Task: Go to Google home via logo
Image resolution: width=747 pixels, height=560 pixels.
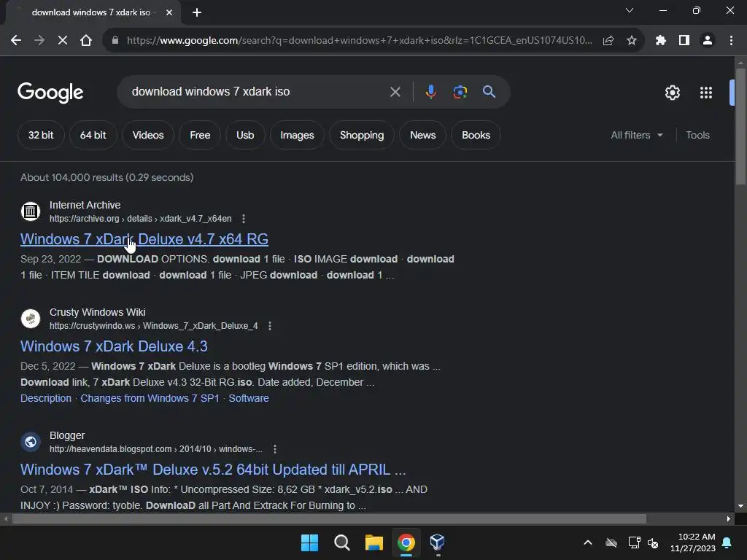Action: click(x=50, y=93)
